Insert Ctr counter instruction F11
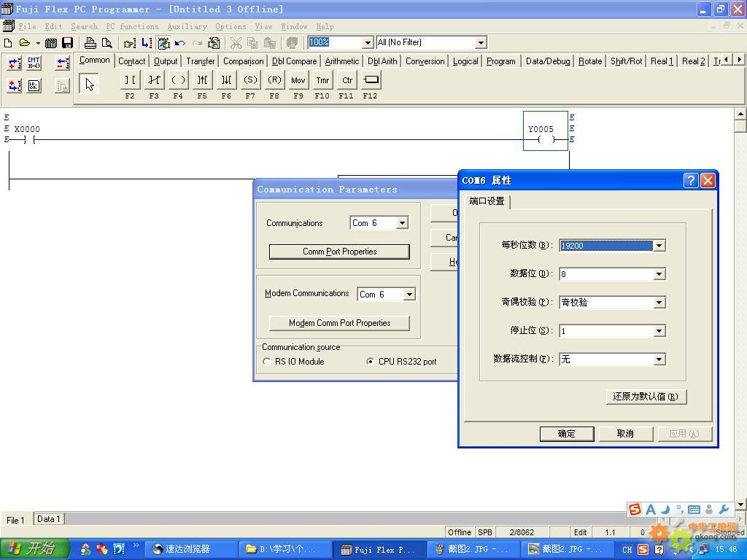This screenshot has height=560, width=747. [347, 80]
